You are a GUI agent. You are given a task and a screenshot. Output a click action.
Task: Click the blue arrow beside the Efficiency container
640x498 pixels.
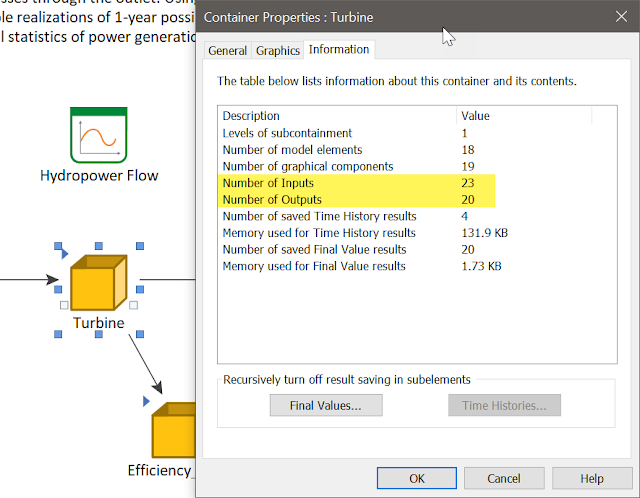(146, 401)
